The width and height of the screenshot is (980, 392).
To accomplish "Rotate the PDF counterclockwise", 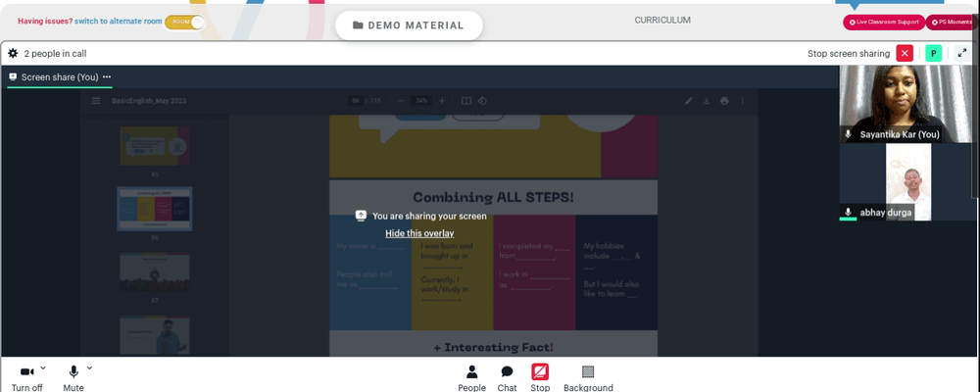I will tap(482, 101).
